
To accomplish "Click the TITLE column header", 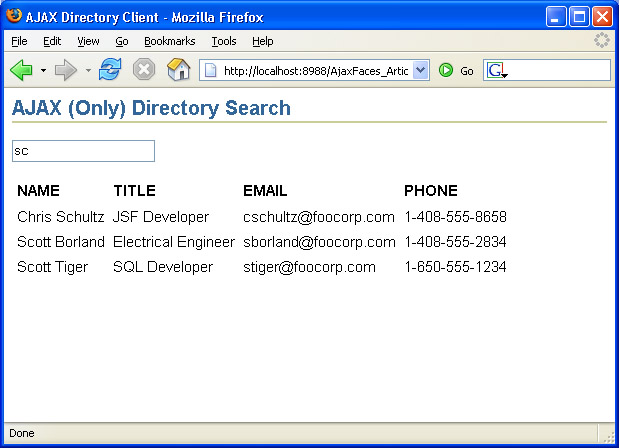I will 135,191.
